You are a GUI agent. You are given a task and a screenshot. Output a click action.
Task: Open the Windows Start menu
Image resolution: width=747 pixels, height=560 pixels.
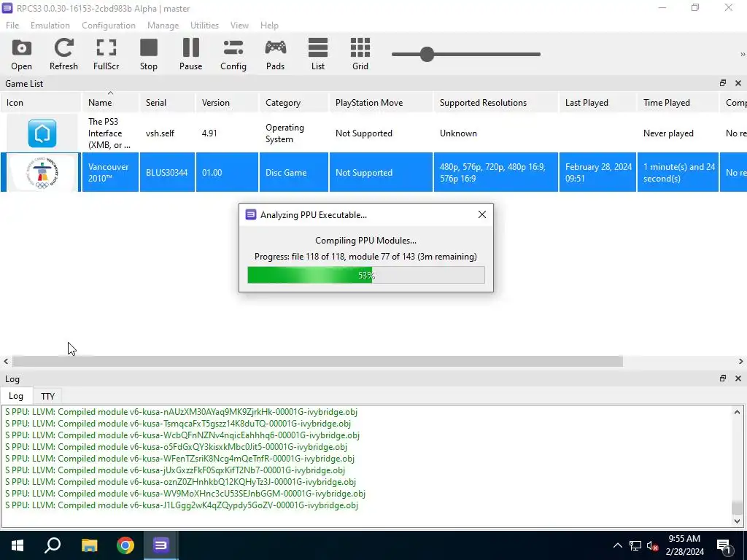(18, 545)
